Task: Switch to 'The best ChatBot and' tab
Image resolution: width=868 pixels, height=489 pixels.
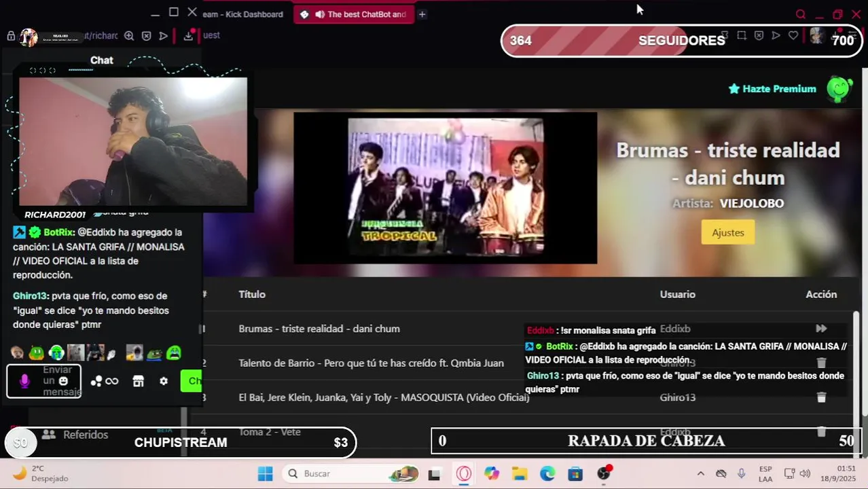Action: (354, 14)
